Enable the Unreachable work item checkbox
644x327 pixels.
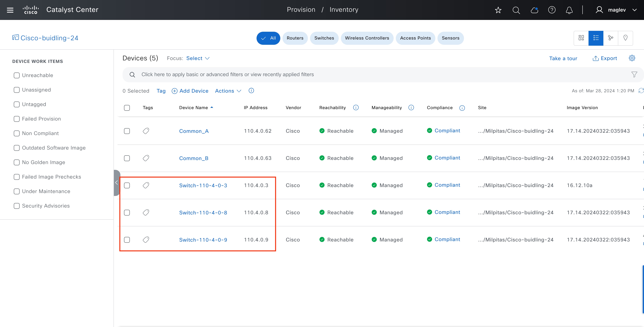click(17, 75)
